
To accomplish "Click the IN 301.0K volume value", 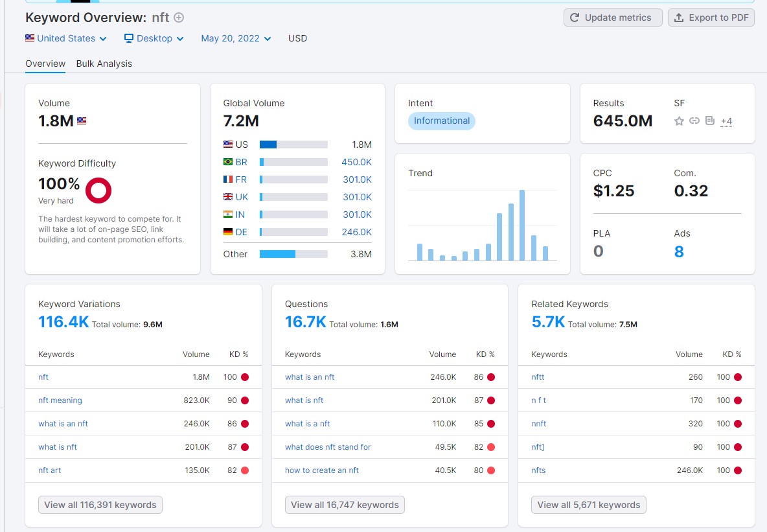I will click(x=357, y=214).
